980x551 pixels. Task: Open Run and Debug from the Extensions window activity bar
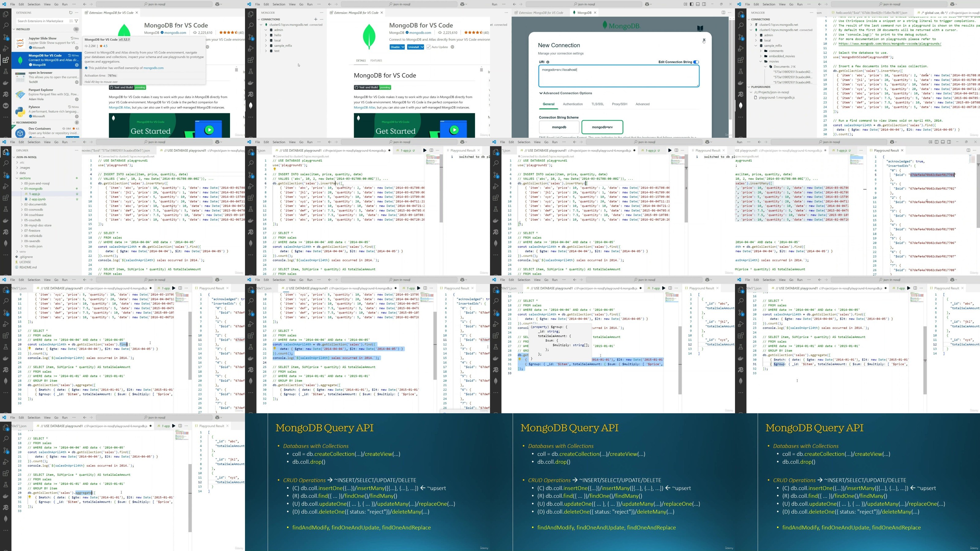tap(6, 48)
